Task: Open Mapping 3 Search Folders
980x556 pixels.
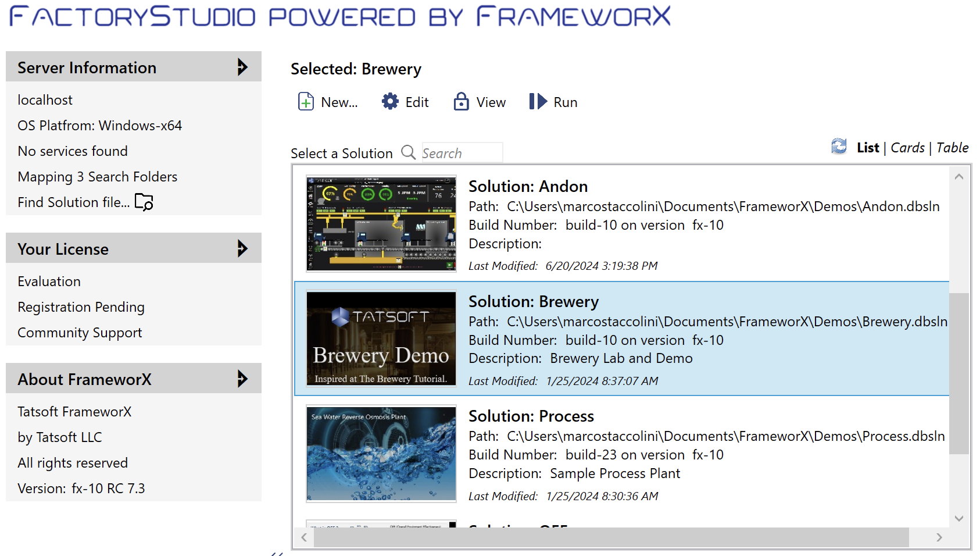Action: (x=98, y=177)
